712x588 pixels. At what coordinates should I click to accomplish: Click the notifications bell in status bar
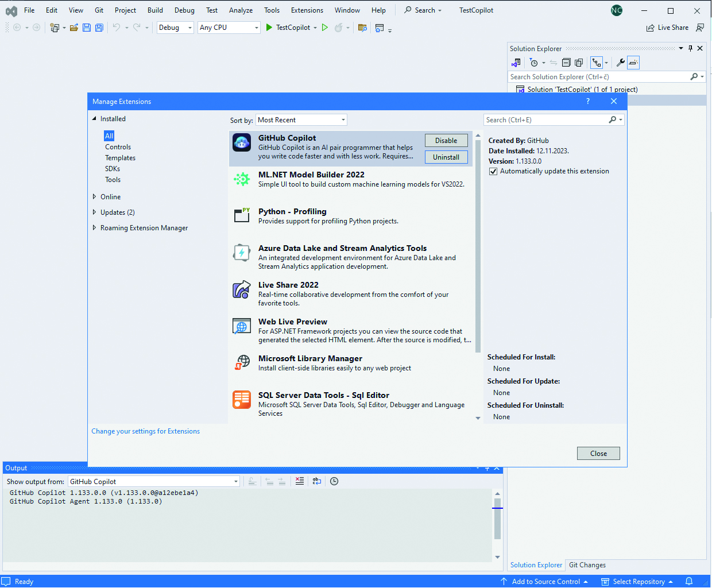pyautogui.click(x=689, y=581)
